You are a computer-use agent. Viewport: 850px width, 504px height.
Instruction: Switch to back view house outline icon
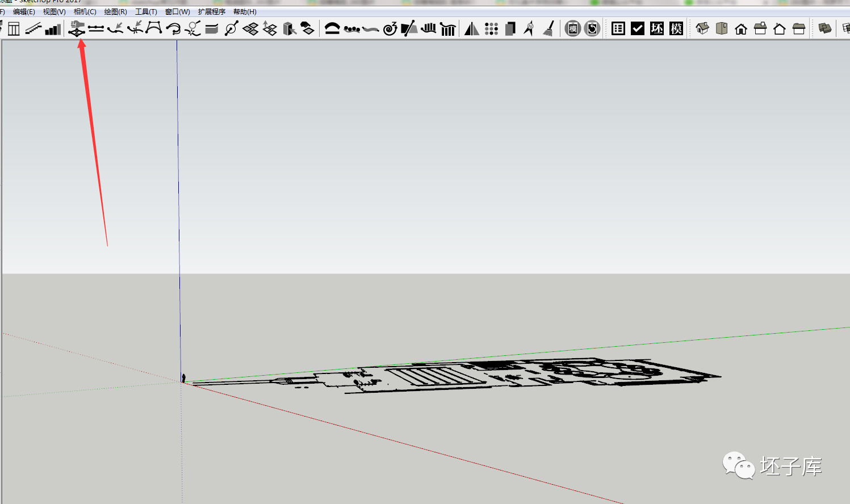tap(780, 28)
